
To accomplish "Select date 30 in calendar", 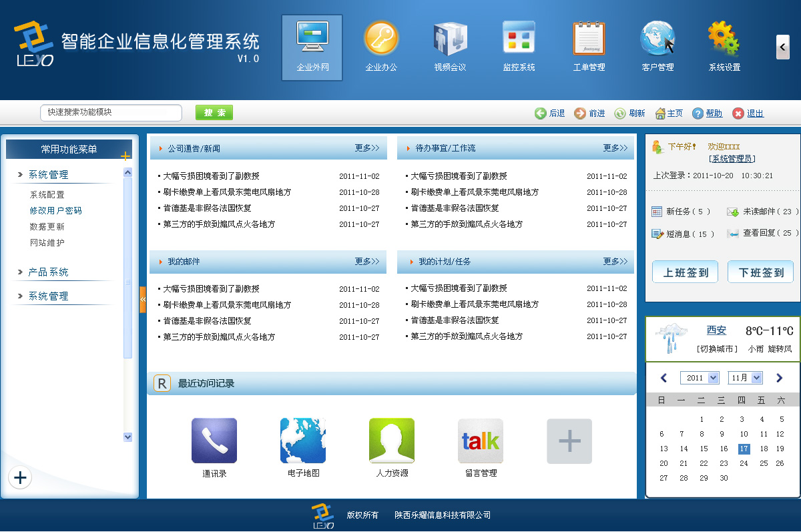I will point(724,478).
